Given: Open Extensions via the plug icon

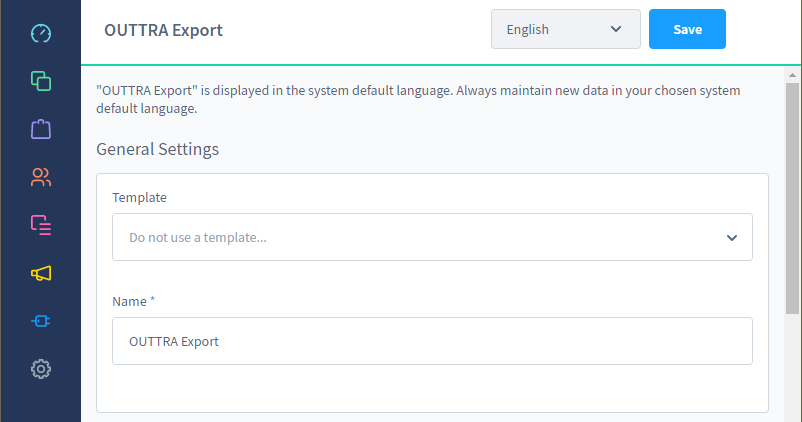Looking at the screenshot, I should (41, 321).
